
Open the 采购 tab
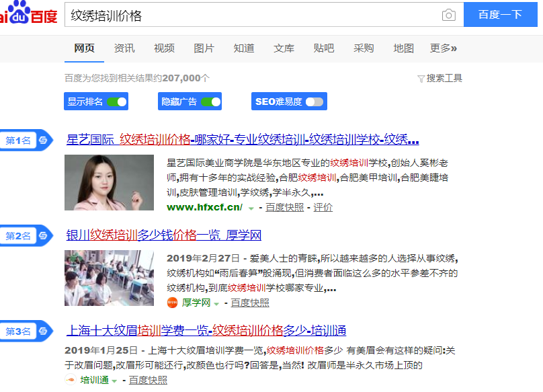(x=364, y=48)
